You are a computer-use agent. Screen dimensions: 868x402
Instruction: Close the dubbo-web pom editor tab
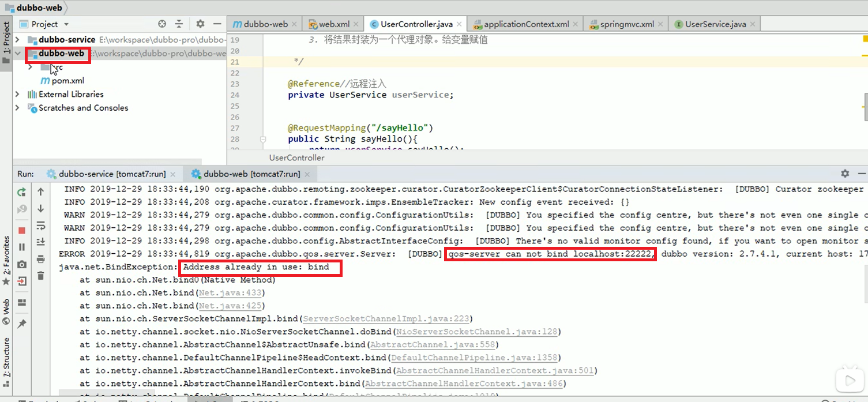[x=294, y=24]
